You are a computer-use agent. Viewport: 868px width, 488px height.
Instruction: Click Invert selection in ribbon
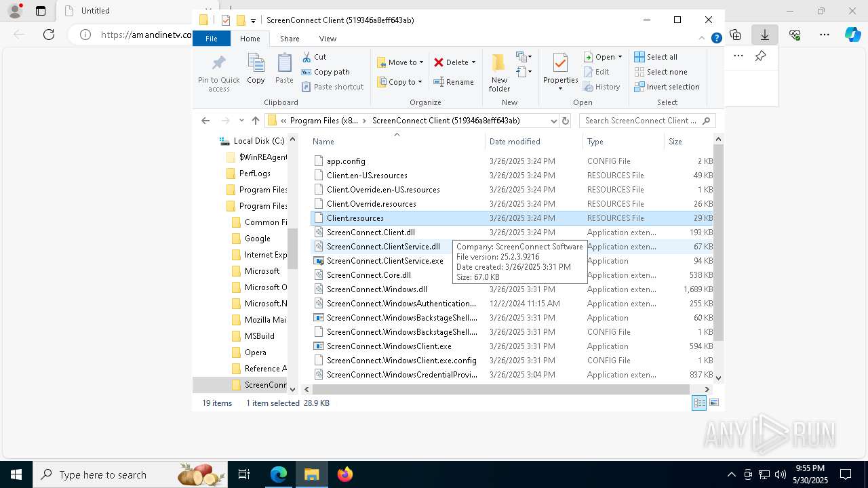pyautogui.click(x=667, y=87)
